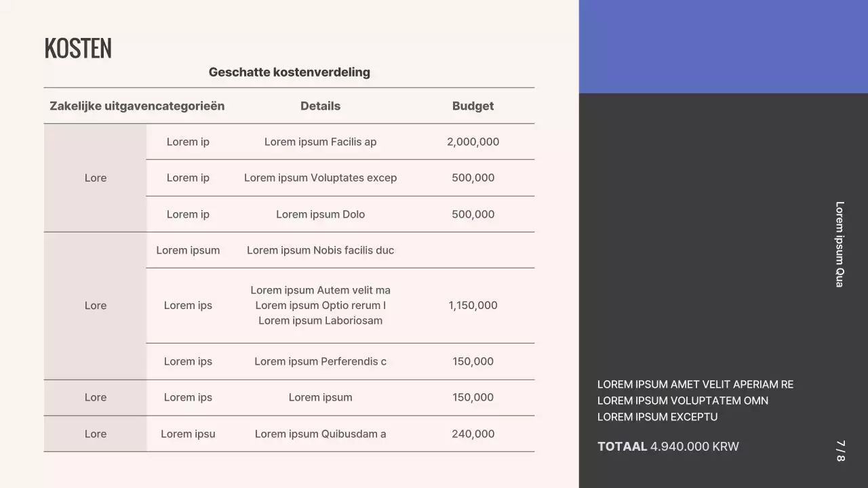Click the Zakelijke uitgavencategorieën column header
This screenshot has height=488, width=868.
pyautogui.click(x=137, y=106)
